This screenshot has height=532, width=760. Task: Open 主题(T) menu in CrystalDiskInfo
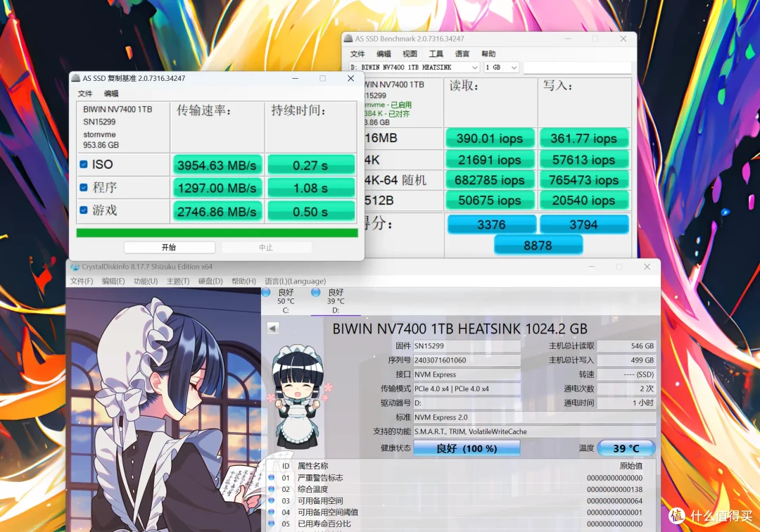click(x=178, y=281)
